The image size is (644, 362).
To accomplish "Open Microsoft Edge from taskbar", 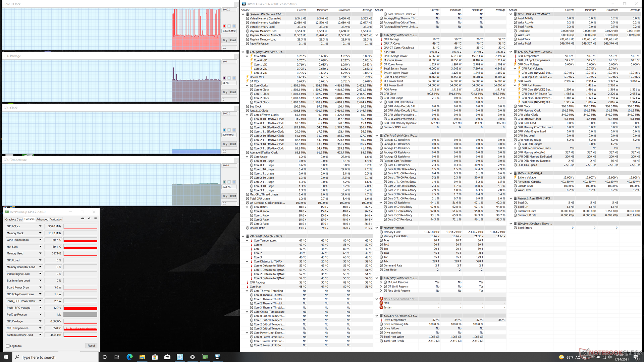I will pyautogui.click(x=129, y=357).
